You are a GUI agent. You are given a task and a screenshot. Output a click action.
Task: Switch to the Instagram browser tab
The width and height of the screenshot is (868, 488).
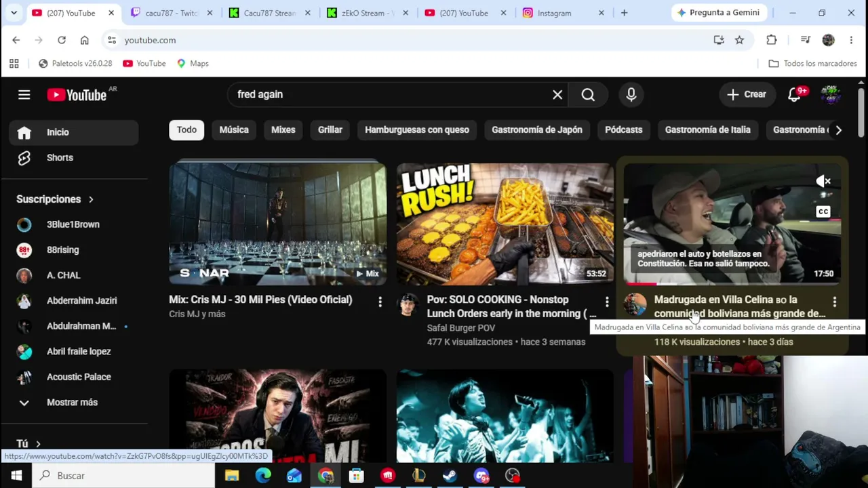tap(563, 13)
